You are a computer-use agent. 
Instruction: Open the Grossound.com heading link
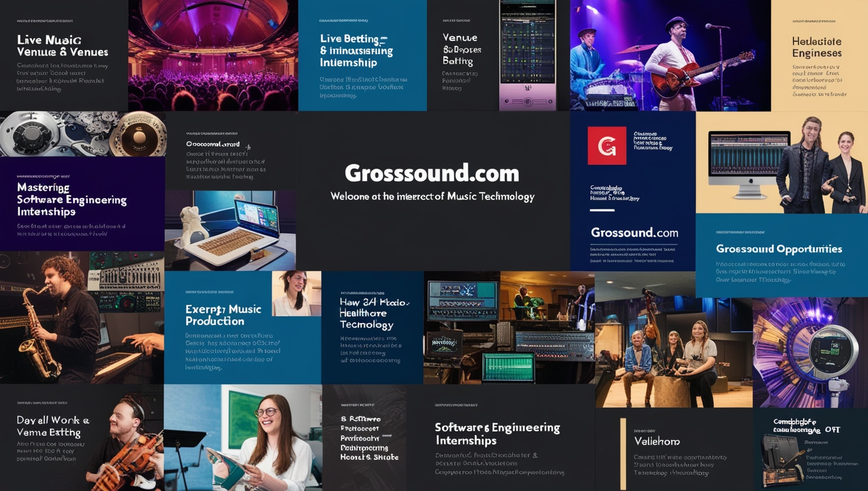[x=634, y=233]
